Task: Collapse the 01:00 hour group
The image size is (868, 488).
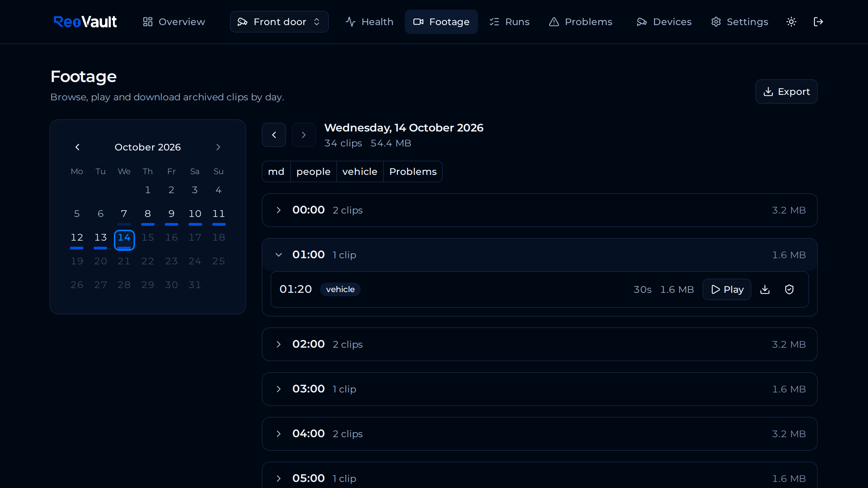Action: [540, 255]
